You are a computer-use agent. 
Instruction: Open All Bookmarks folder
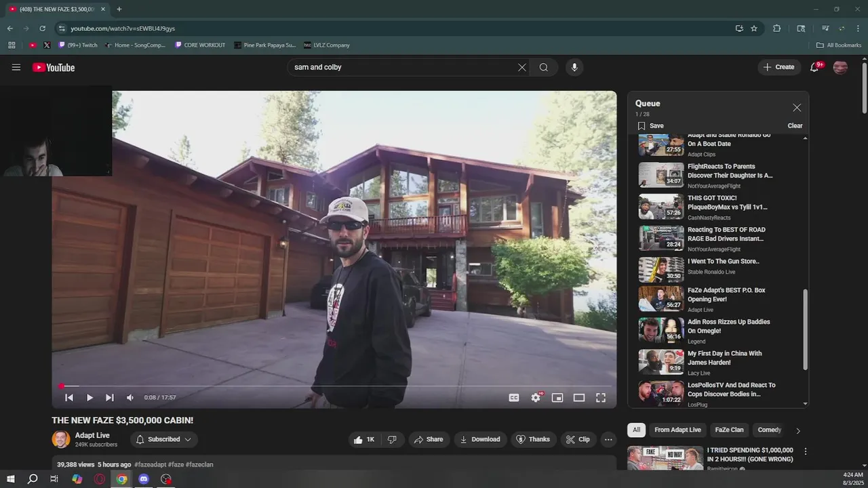pyautogui.click(x=839, y=45)
